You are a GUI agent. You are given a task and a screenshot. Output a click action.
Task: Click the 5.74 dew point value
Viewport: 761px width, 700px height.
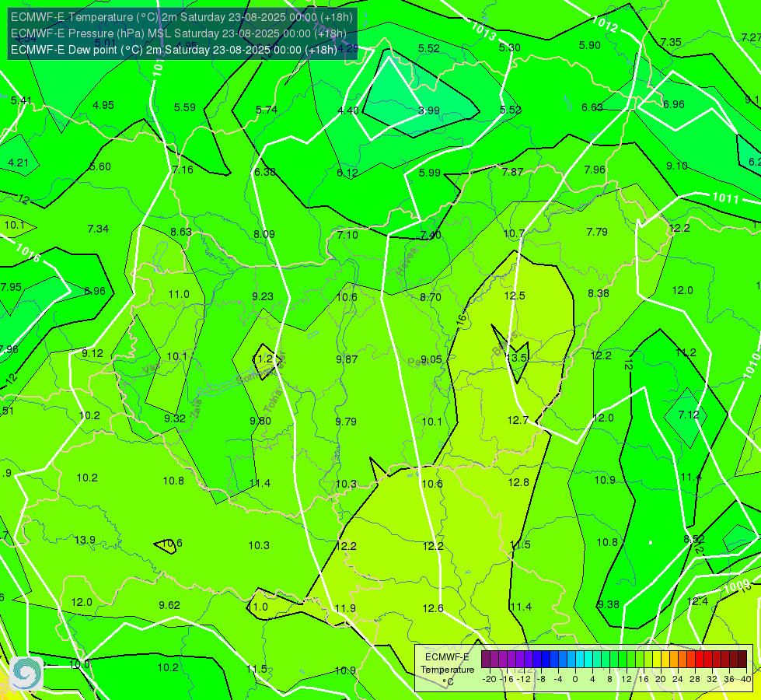(267, 110)
